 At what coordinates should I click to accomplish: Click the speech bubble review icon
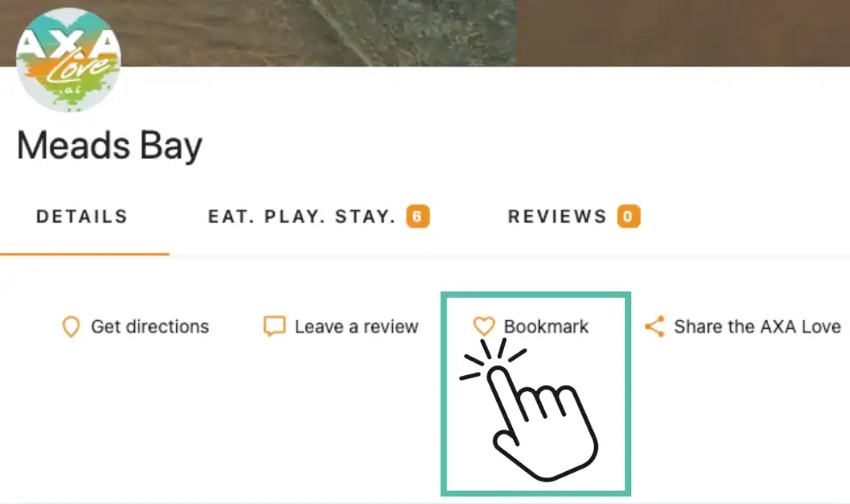(x=275, y=326)
